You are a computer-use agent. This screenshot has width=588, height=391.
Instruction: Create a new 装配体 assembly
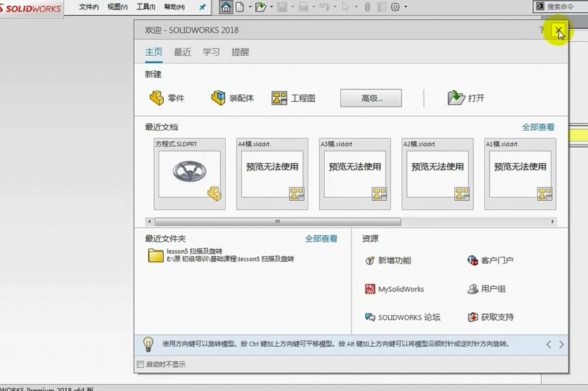(232, 98)
